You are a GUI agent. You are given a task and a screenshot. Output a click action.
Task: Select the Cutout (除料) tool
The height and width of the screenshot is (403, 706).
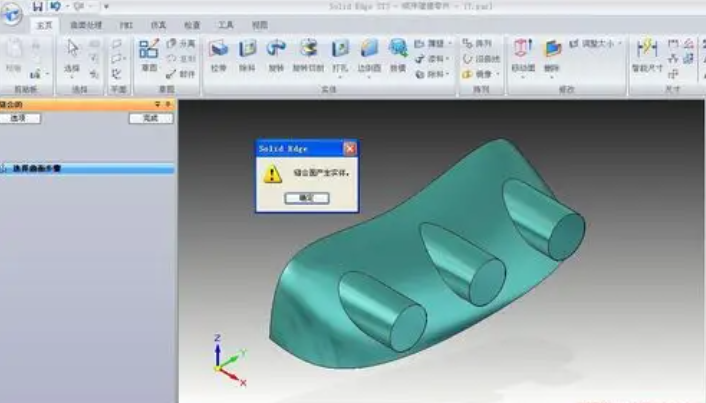[247, 52]
